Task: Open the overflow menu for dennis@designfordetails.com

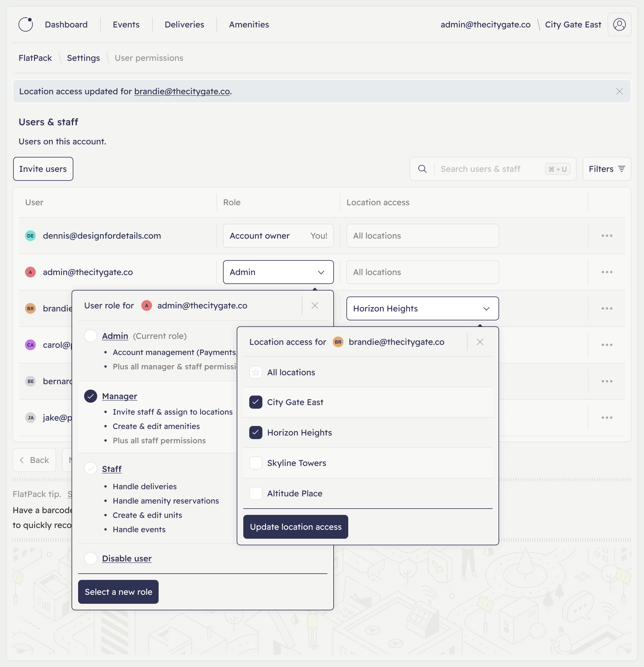Action: [x=607, y=235]
